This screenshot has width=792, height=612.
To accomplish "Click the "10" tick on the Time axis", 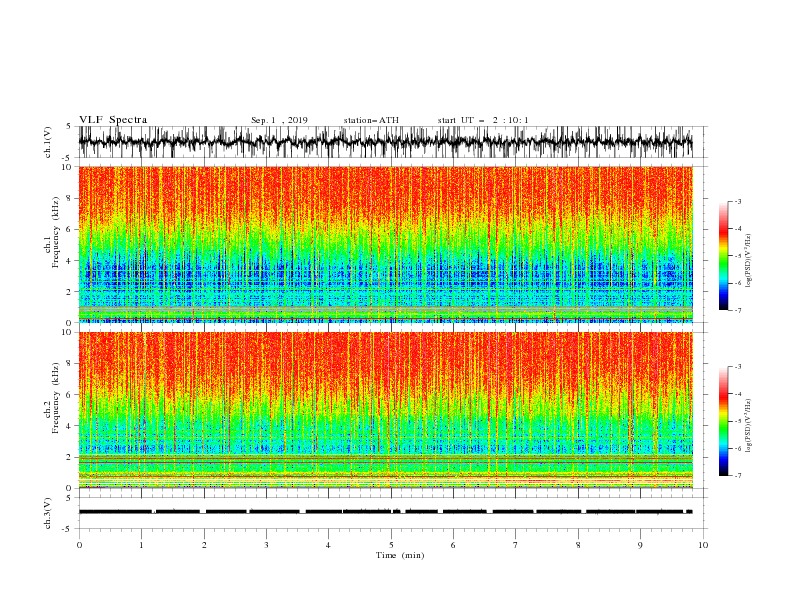I will coord(703,545).
